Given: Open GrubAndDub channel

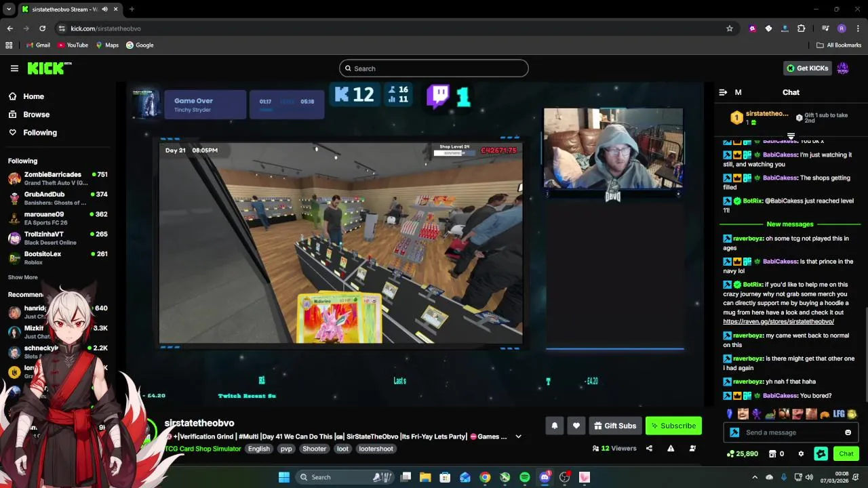Looking at the screenshot, I should click(58, 199).
